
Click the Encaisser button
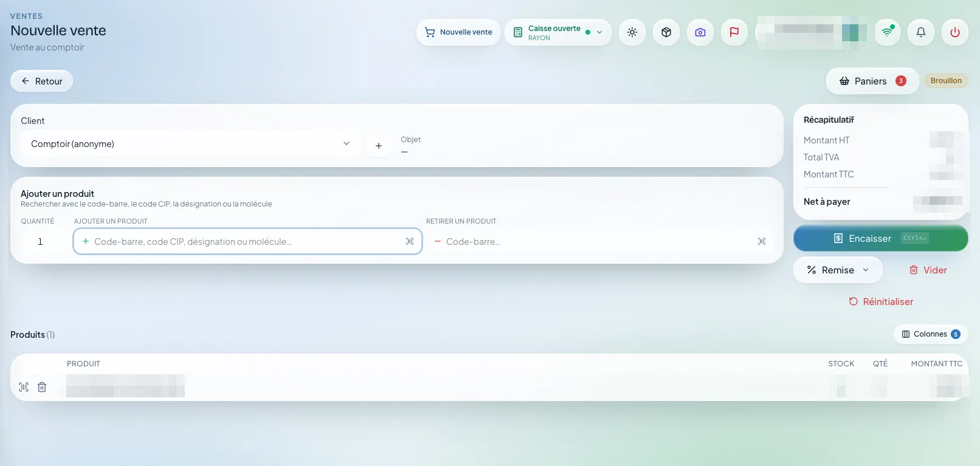click(x=881, y=238)
